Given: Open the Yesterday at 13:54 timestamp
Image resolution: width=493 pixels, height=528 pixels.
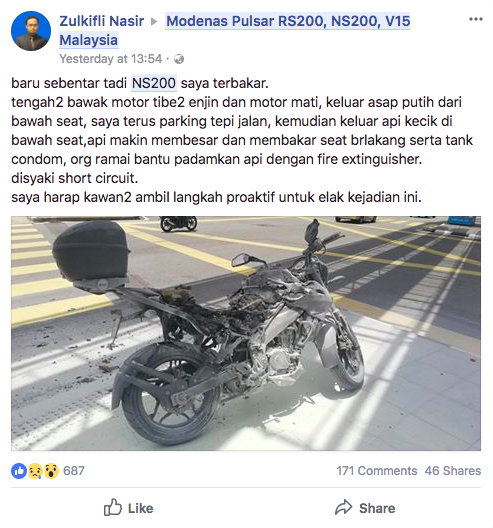Looking at the screenshot, I should coord(111,59).
